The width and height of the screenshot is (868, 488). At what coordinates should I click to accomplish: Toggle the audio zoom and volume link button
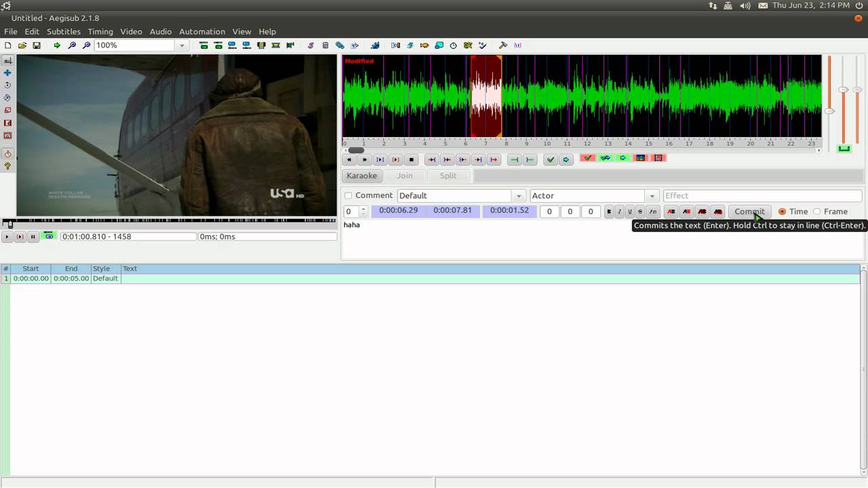(x=844, y=148)
